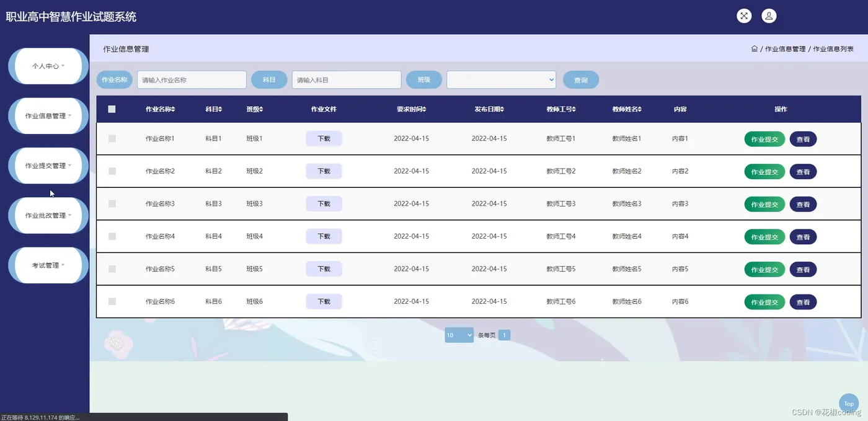The image size is (868, 421).
Task: Sort by 教师姓名 column header
Action: [x=627, y=109]
